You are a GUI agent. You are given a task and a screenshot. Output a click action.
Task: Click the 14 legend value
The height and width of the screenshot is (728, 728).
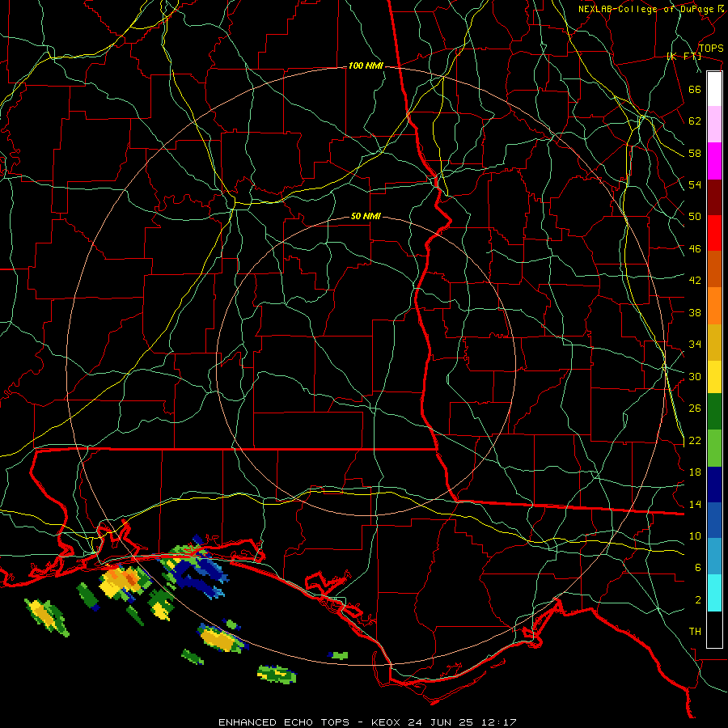pyautogui.click(x=695, y=504)
